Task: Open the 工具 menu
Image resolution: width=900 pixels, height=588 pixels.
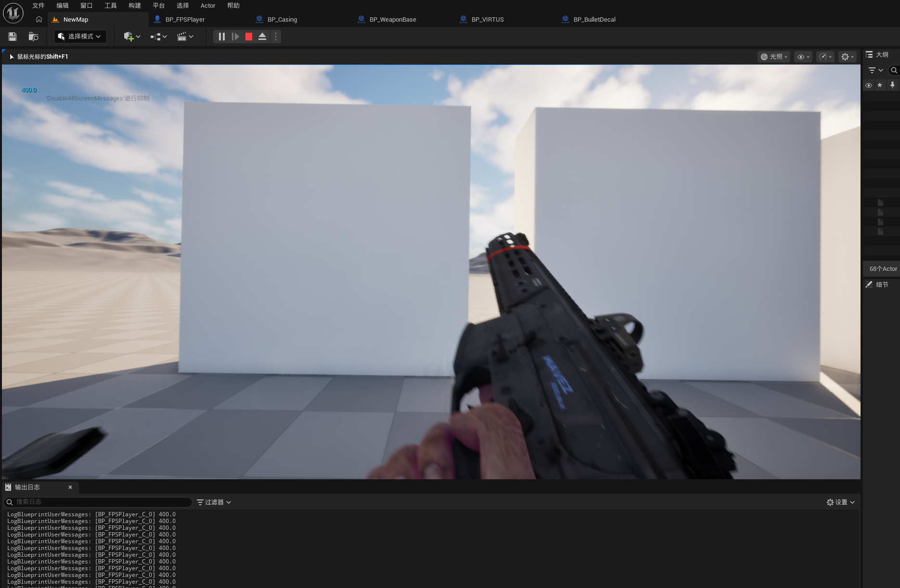Action: (111, 6)
